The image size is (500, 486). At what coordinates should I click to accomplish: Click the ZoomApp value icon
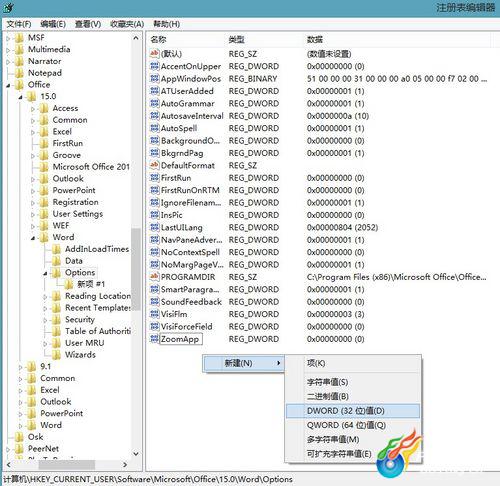tap(154, 339)
